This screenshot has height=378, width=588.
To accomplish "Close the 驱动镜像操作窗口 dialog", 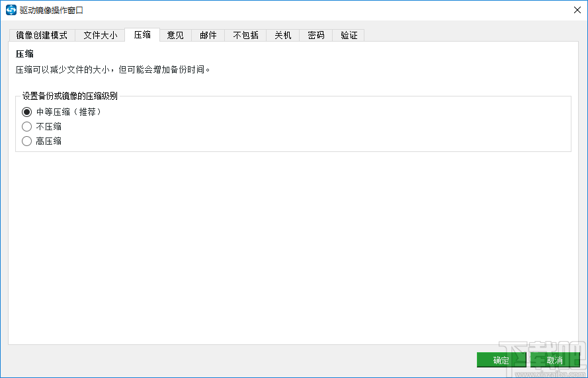I will [x=577, y=10].
